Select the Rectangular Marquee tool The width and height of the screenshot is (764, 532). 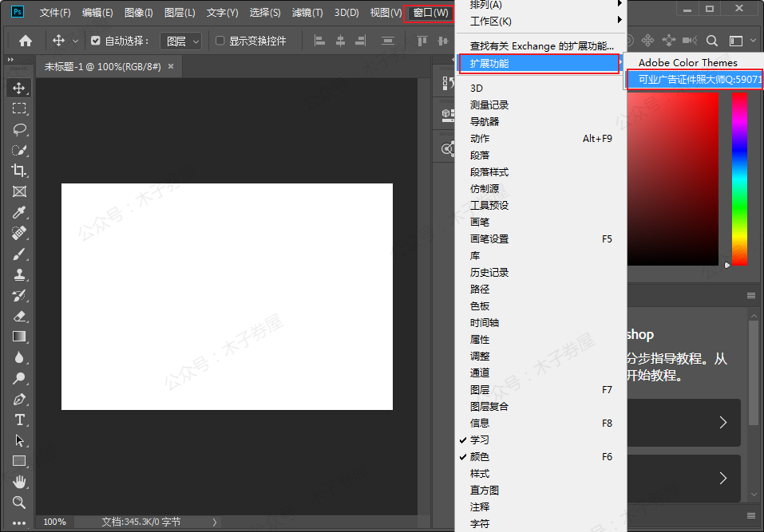19,108
